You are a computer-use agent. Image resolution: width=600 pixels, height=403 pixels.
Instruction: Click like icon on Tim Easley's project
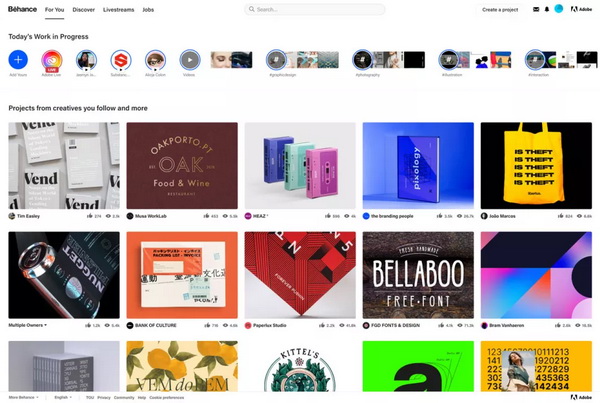pos(90,216)
